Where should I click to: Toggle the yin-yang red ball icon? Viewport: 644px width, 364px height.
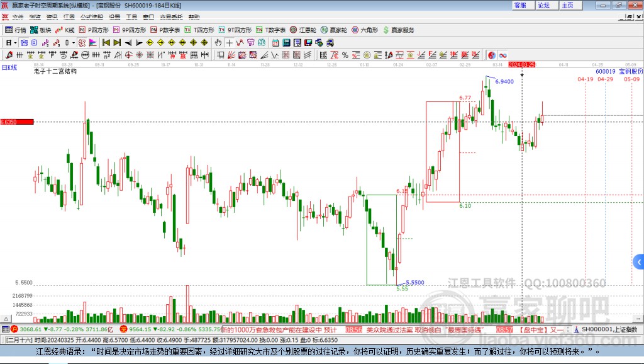(x=492, y=55)
